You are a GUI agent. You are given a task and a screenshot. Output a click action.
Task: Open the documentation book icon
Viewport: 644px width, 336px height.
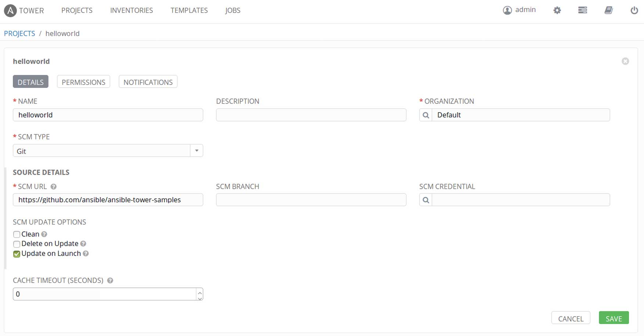pyautogui.click(x=608, y=10)
